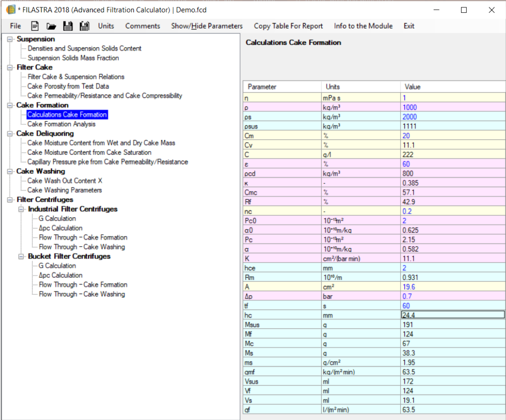The width and height of the screenshot is (506, 420).
Task: Click the Cm value 20
Action: click(x=453, y=136)
